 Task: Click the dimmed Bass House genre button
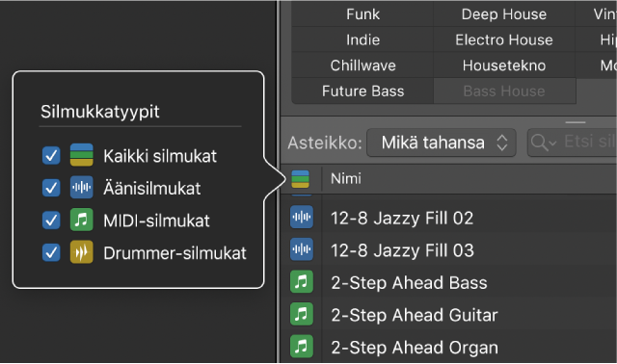tap(504, 91)
